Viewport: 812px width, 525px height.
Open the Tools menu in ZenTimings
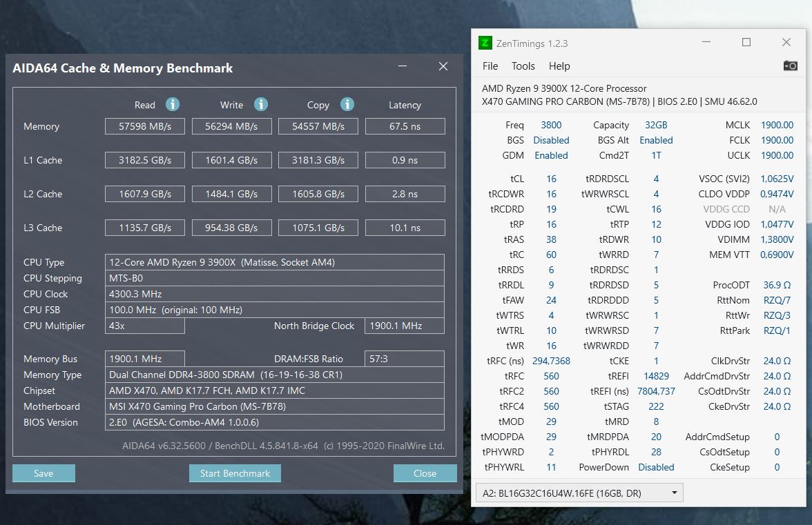tap(523, 66)
